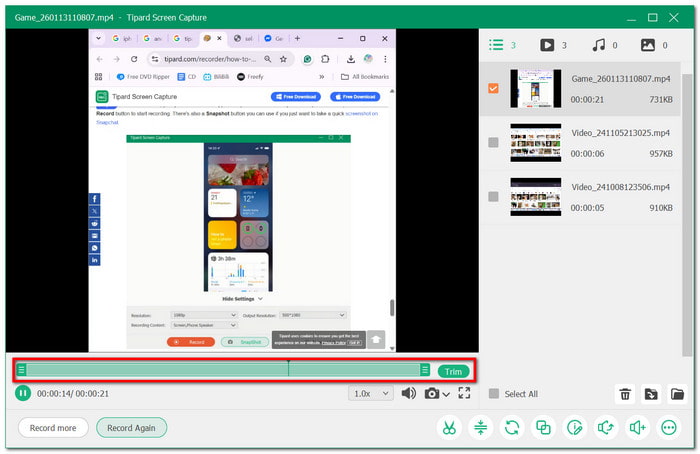The width and height of the screenshot is (700, 454).
Task: Enable the Select All checkbox
Action: pyautogui.click(x=493, y=394)
